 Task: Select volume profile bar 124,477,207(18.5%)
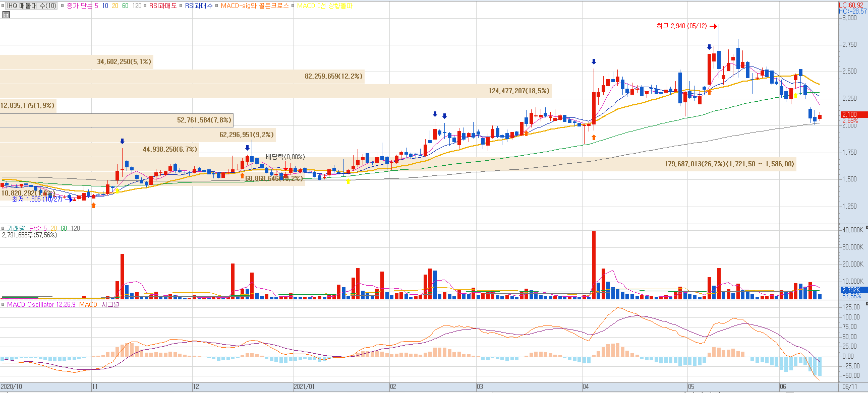[275, 91]
